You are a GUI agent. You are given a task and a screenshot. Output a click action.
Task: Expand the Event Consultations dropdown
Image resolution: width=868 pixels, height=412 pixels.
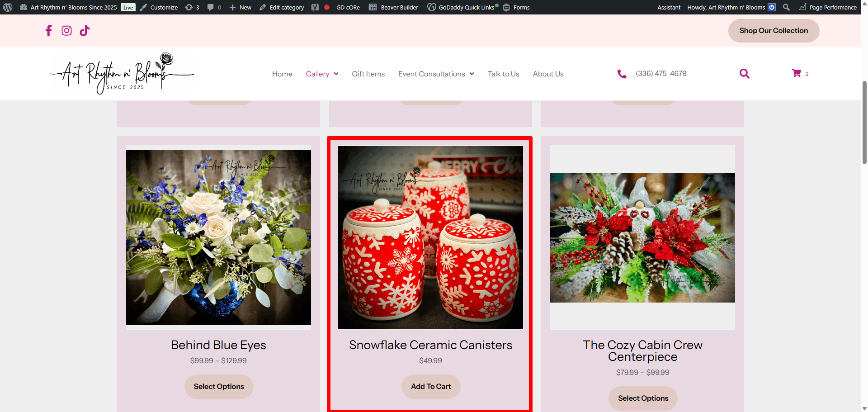[x=436, y=74]
